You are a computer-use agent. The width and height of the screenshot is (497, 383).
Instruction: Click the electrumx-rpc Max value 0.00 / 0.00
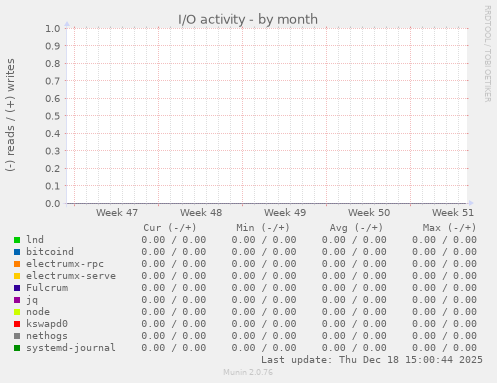[x=444, y=264]
